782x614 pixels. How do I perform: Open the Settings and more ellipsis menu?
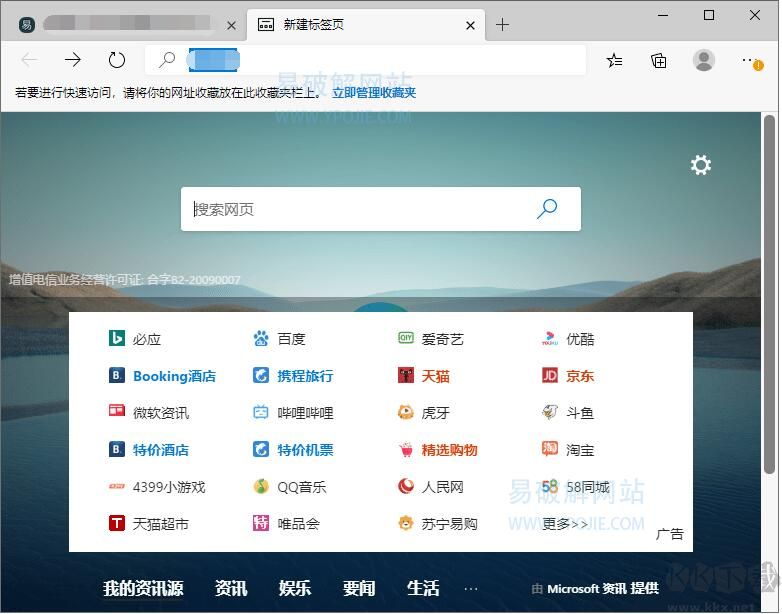click(x=752, y=62)
